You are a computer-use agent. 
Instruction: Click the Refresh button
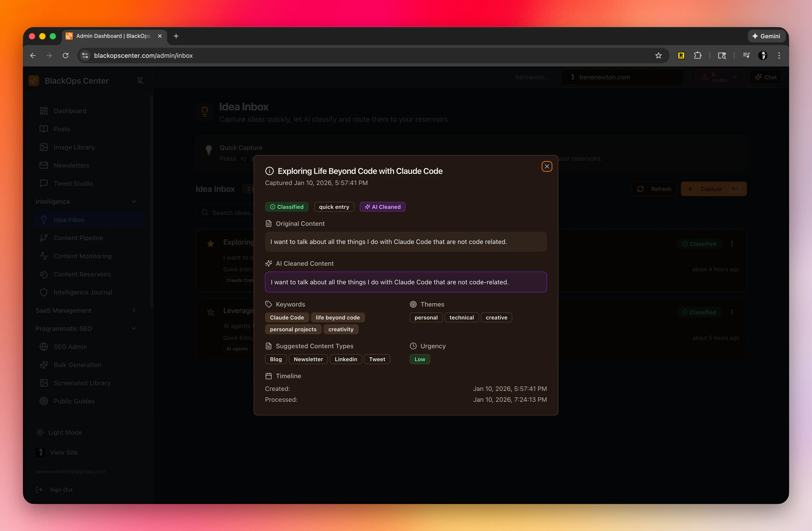[654, 189]
